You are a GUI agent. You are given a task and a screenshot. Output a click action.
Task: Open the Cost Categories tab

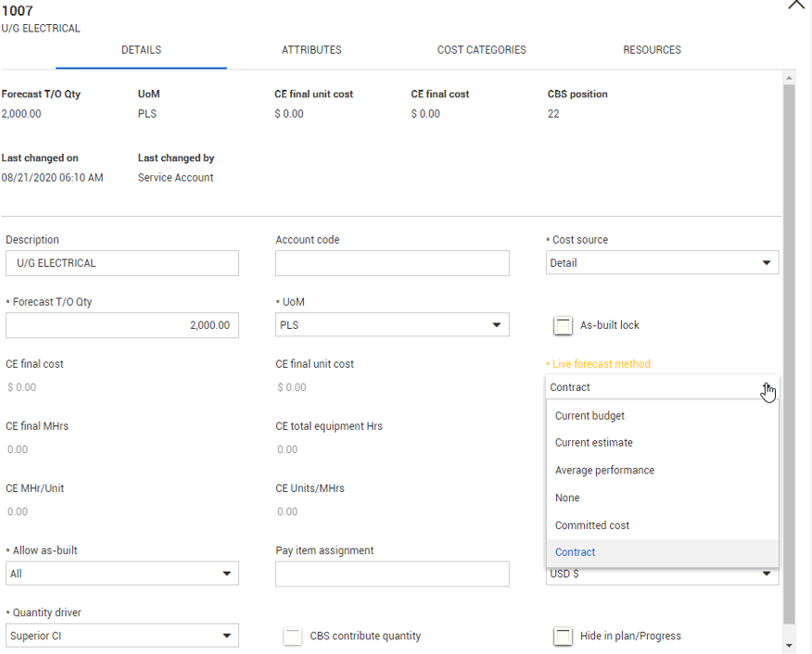[x=482, y=50]
